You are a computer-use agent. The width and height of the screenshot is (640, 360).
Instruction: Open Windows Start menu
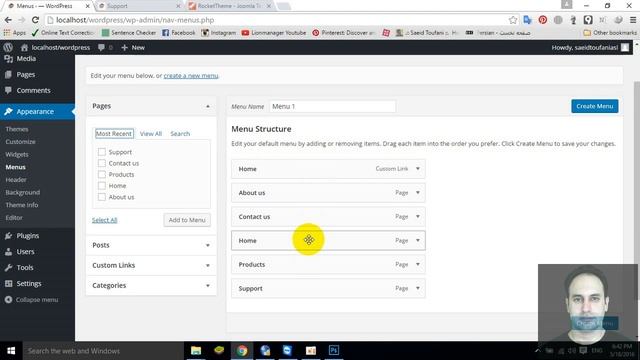click(11, 351)
